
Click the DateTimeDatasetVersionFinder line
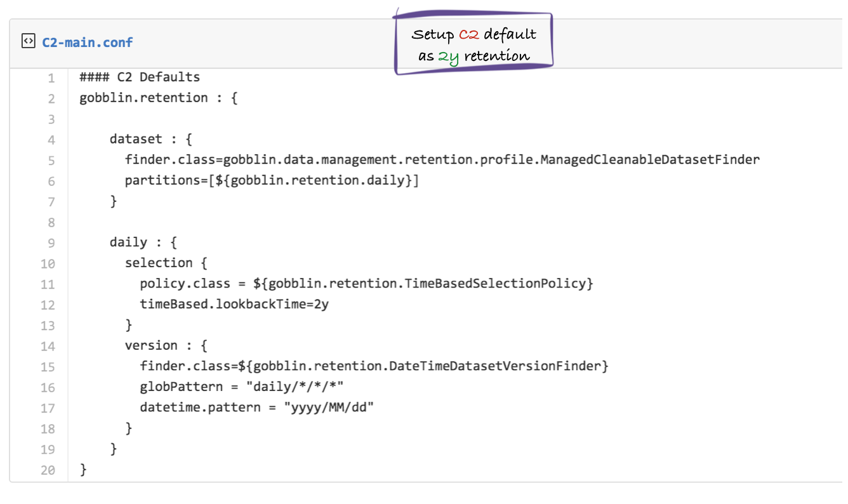coord(374,366)
